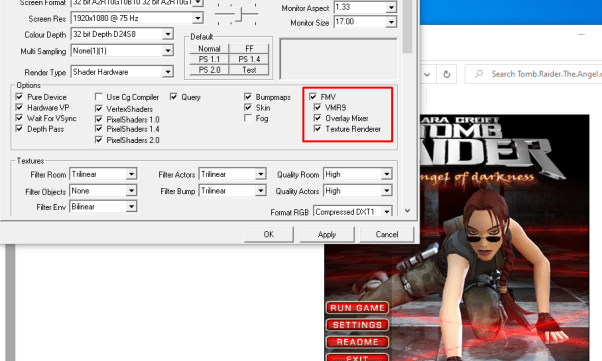Screen dimensions: 602x361
Task: Toggle PixelShaders 2.0 checkbox
Action: 99,140
